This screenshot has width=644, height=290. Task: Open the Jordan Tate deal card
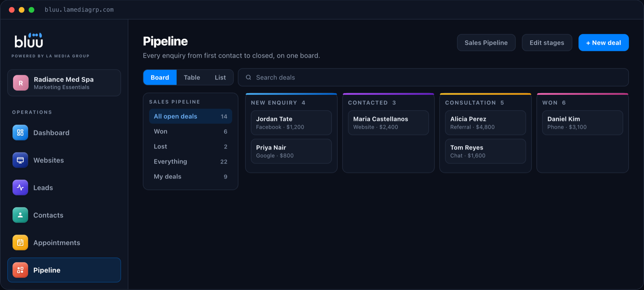[291, 123]
